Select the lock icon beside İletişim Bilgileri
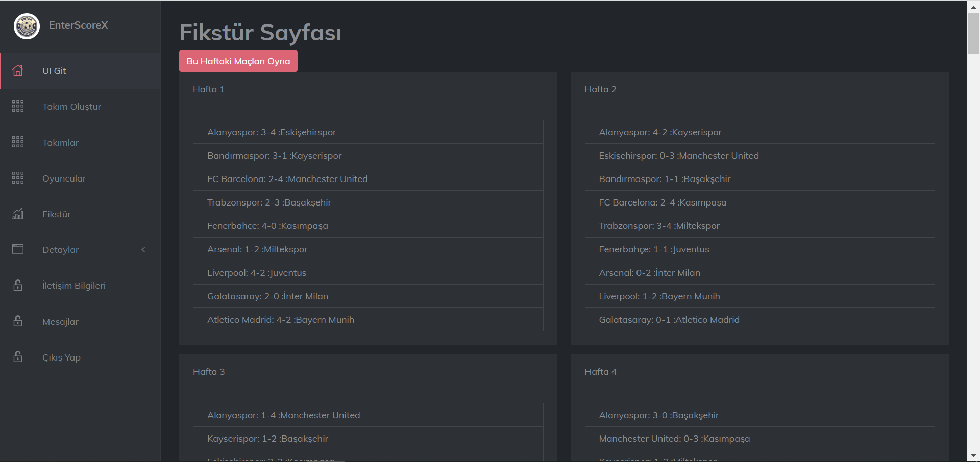This screenshot has height=462, width=980. tap(18, 285)
